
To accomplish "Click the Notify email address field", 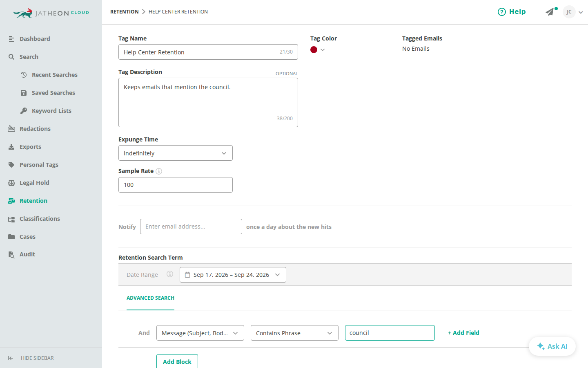I will 191,227.
